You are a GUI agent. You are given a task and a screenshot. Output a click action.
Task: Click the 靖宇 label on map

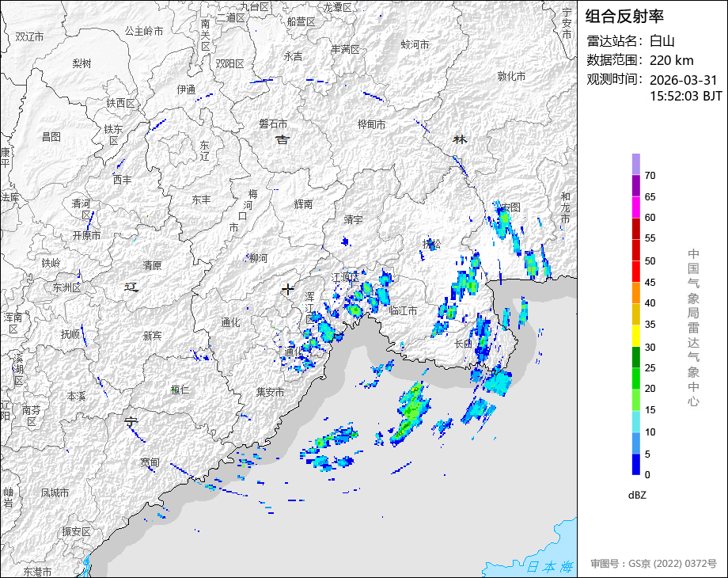click(354, 219)
